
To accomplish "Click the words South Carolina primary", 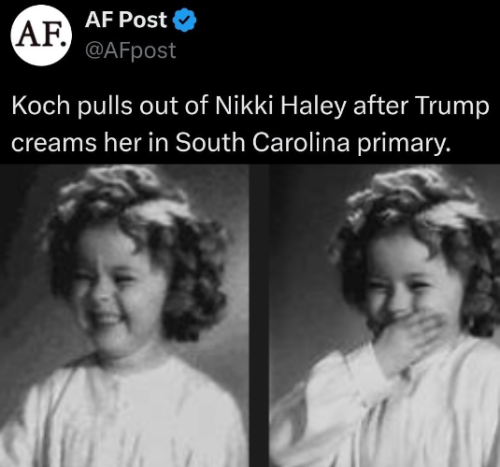I will (311, 143).
